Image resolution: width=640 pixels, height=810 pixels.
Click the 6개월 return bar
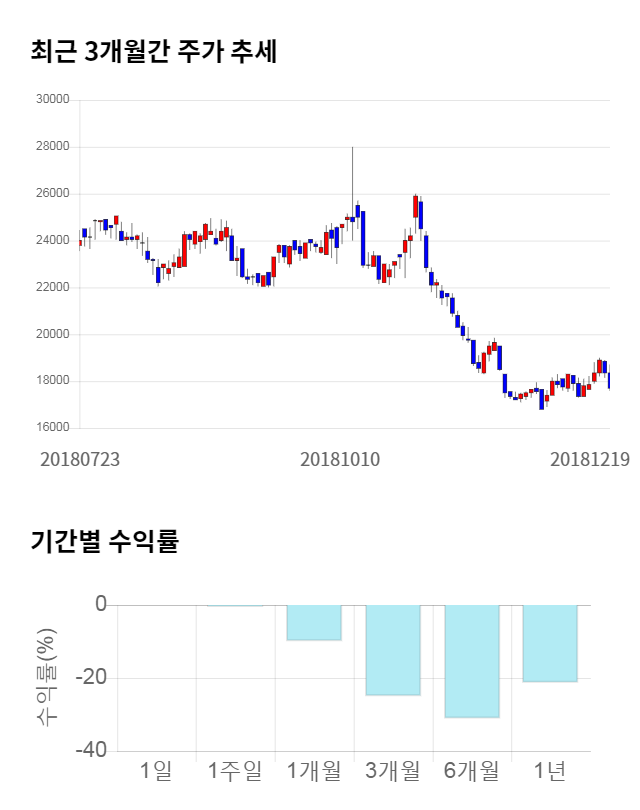471,661
